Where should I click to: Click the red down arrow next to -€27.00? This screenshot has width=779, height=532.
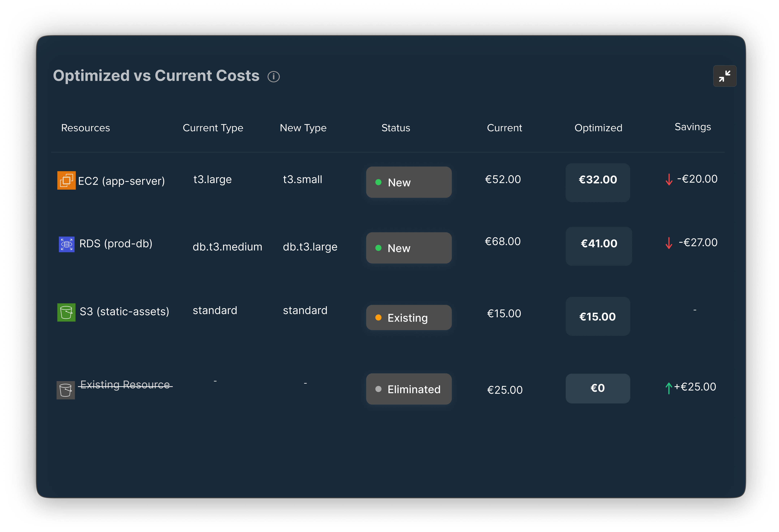669,243
